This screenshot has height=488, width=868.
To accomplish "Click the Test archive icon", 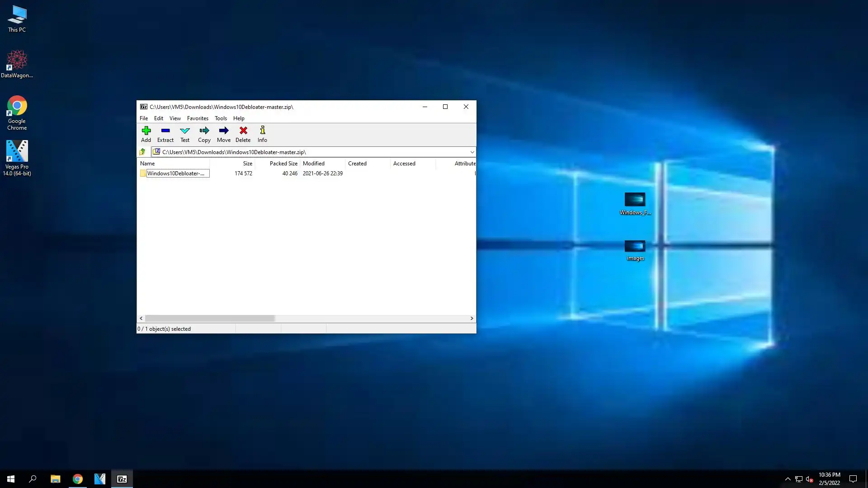I will pyautogui.click(x=185, y=134).
